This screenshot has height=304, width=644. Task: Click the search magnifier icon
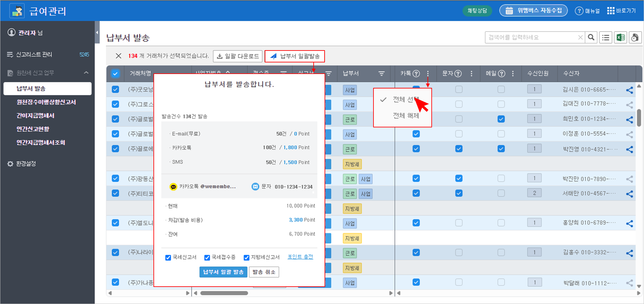[x=591, y=38]
